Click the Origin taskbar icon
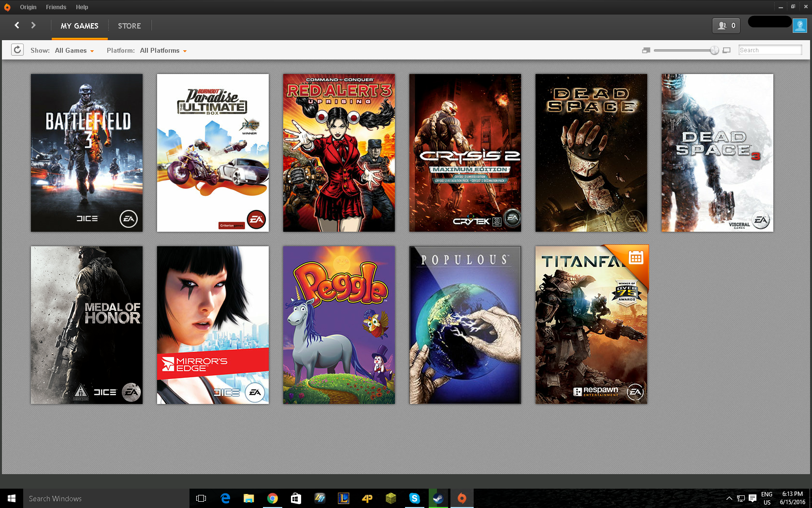Viewport: 812px width, 508px height. (x=462, y=498)
